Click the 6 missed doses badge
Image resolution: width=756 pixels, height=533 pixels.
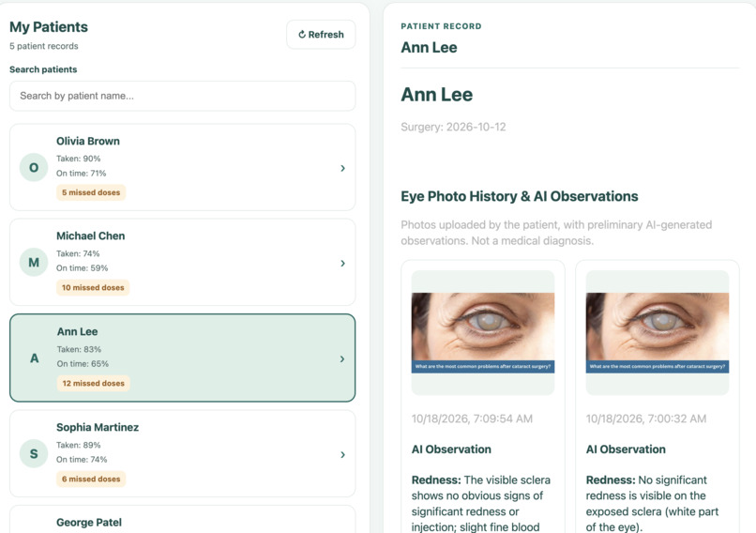coord(91,479)
